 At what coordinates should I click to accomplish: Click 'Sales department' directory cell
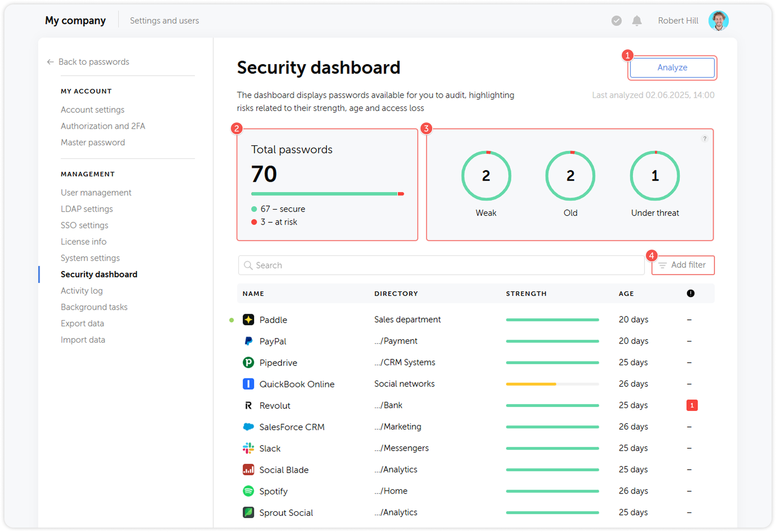pyautogui.click(x=407, y=319)
